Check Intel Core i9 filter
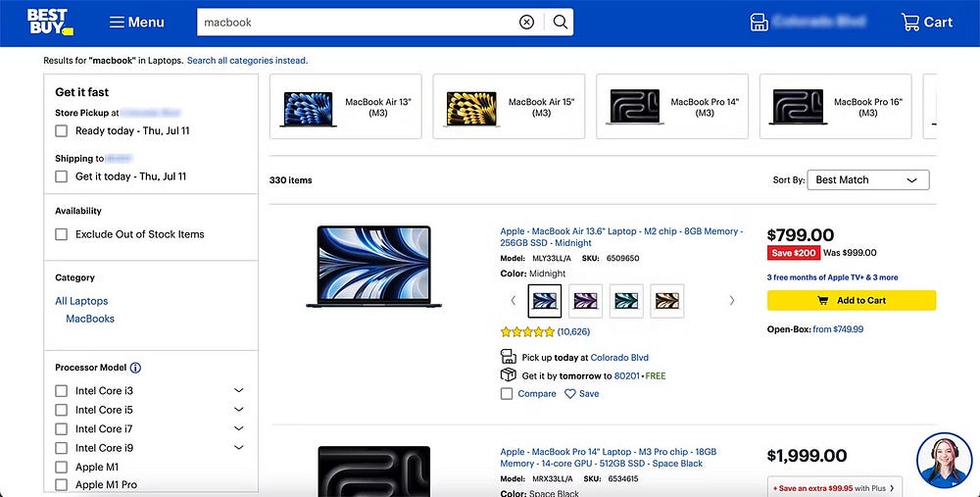The height and width of the screenshot is (497, 980). (x=61, y=448)
